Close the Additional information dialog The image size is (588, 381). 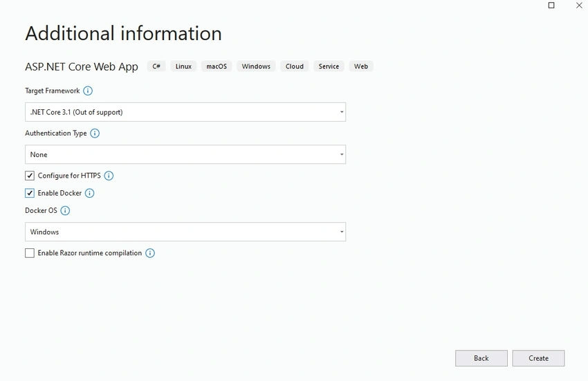click(x=579, y=6)
